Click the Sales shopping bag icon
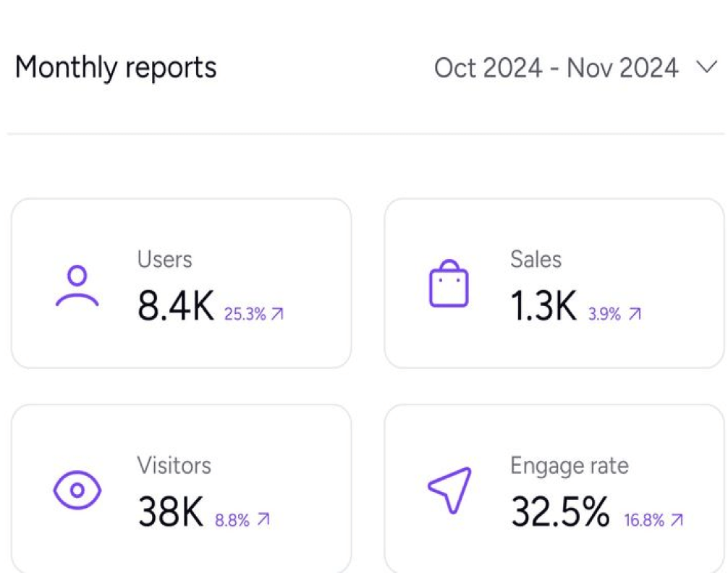Viewport: 728px width, 573px height. pos(449,284)
